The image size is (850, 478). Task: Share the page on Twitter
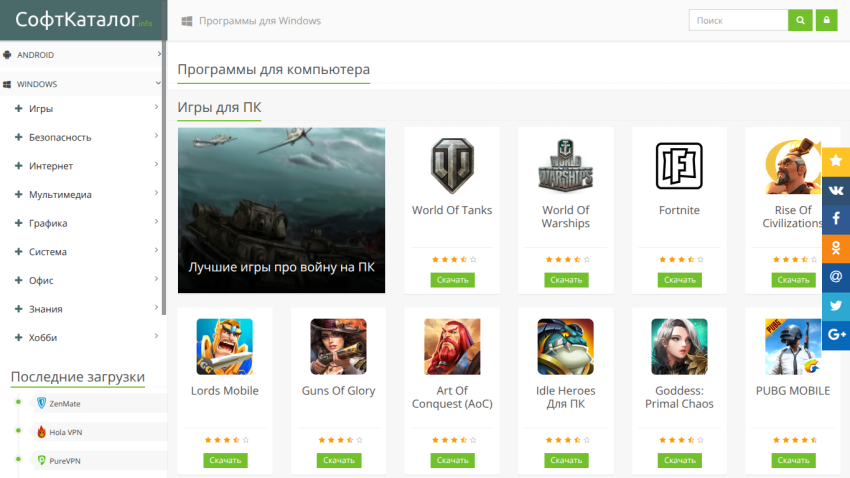coord(836,306)
